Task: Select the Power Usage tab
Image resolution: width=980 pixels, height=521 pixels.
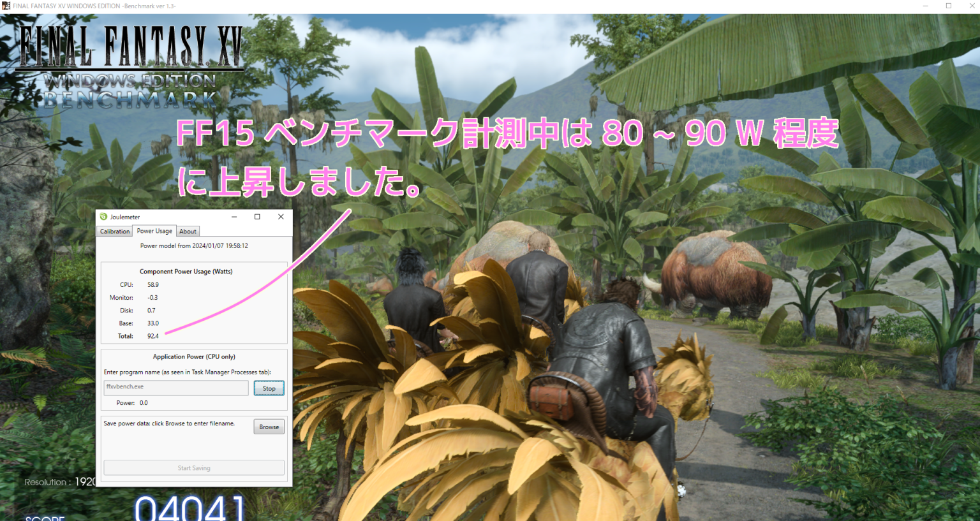Action: pyautogui.click(x=154, y=230)
